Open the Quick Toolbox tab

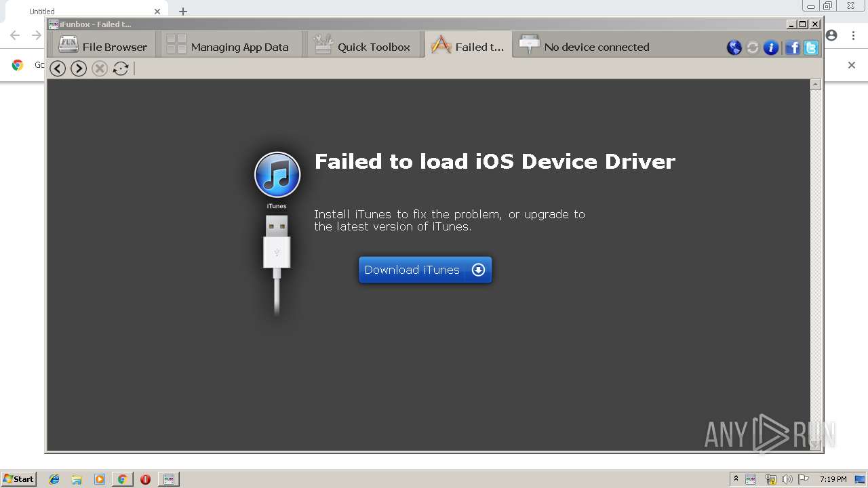click(x=363, y=46)
